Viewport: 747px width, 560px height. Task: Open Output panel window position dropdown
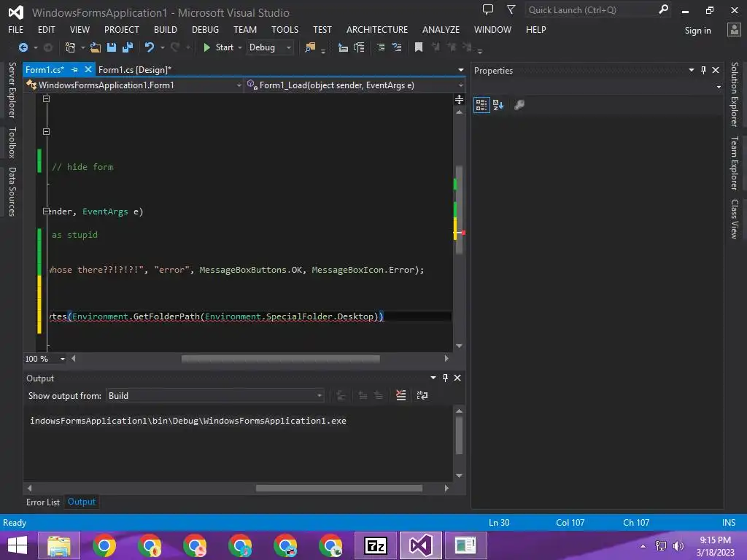click(433, 378)
